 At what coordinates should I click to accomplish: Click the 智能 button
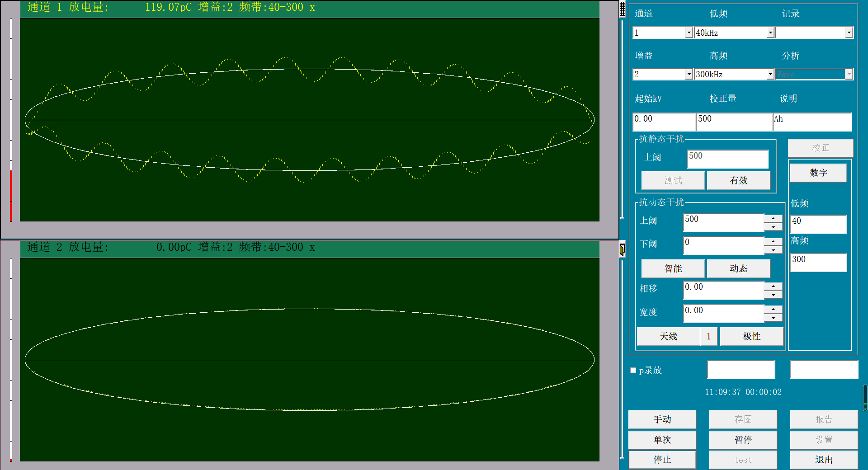(x=673, y=268)
